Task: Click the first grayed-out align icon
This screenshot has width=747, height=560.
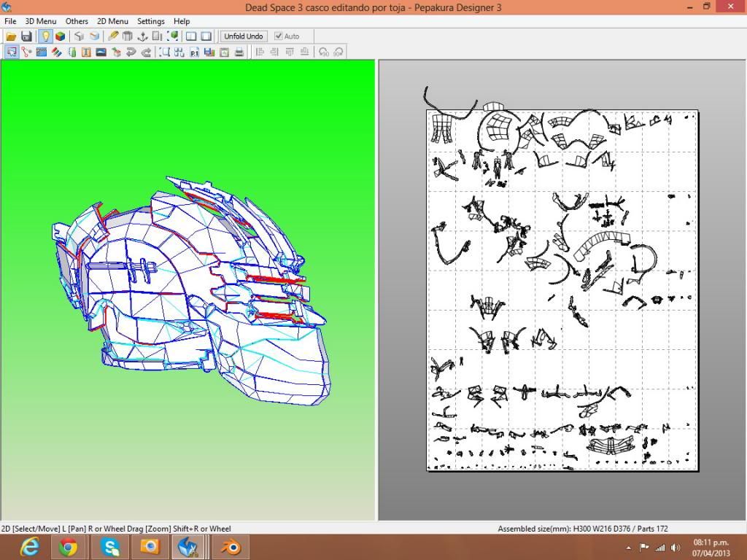Action: (x=260, y=52)
